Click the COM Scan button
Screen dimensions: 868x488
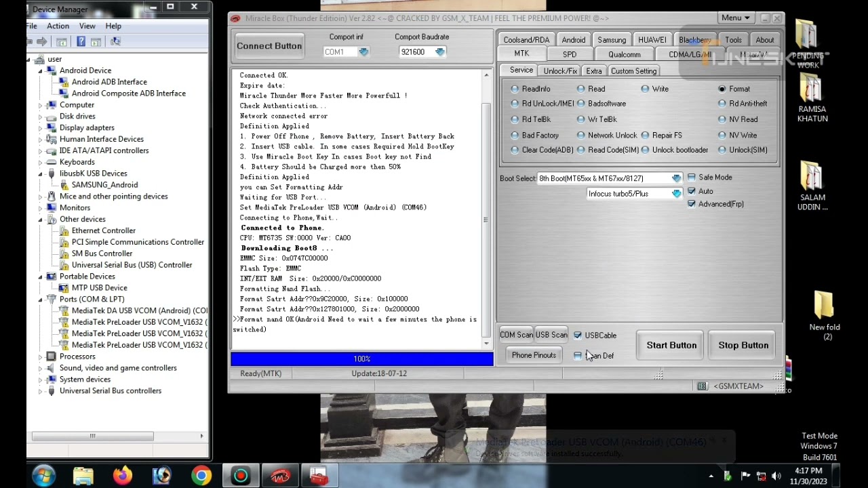pos(516,335)
